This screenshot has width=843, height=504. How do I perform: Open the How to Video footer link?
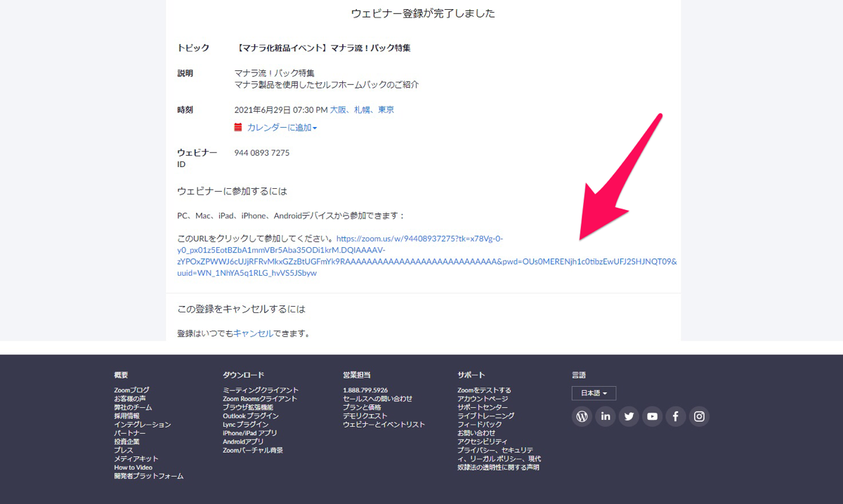(x=133, y=467)
